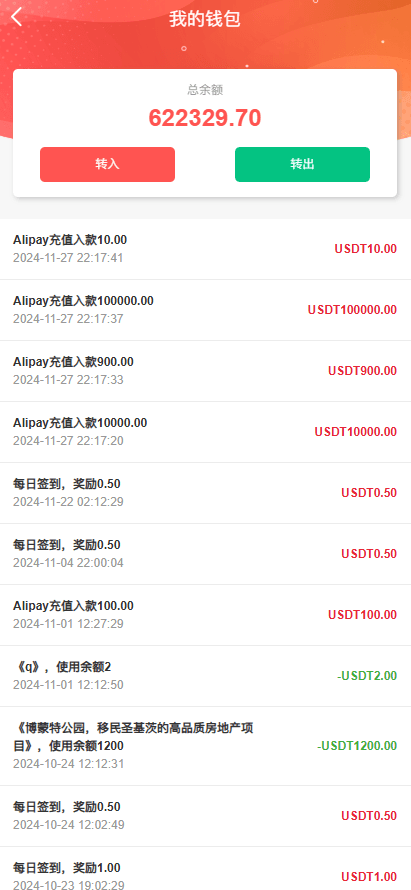The width and height of the screenshot is (411, 890).
Task: Click the green 转出 button
Action: 303,165
